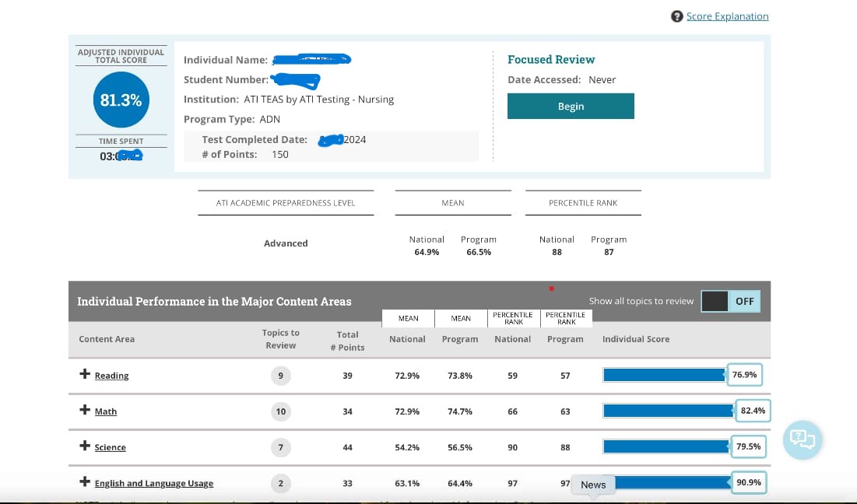Open the English and Language Usage link

click(153, 483)
